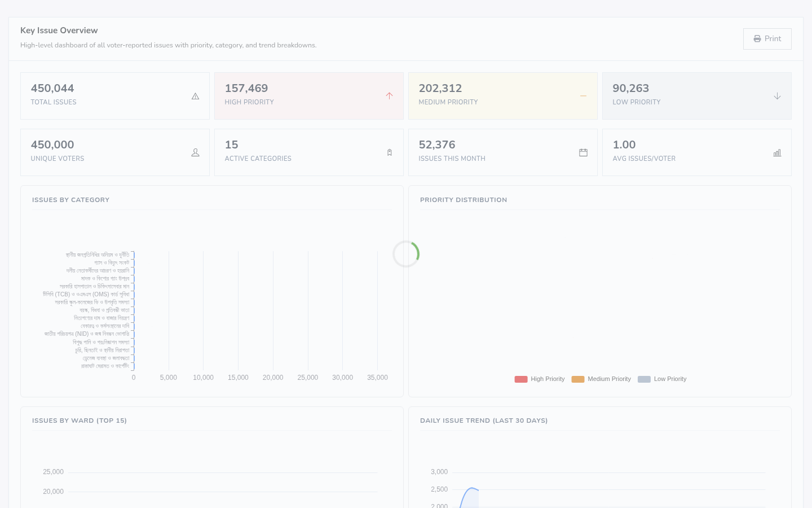The height and width of the screenshot is (508, 812).
Task: Click the Priority Distribution panel heading
Action: pyautogui.click(x=464, y=200)
